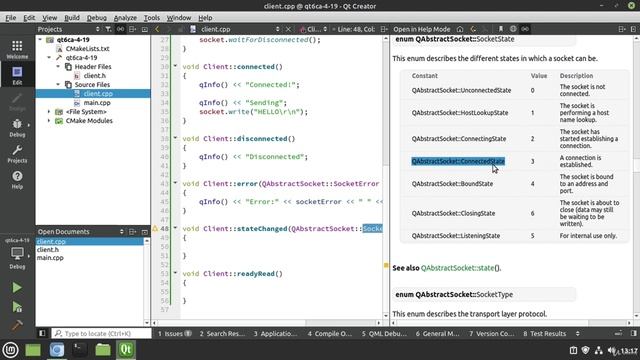Go to help Home page
This screenshot has width=640, height=360.
[x=460, y=29]
